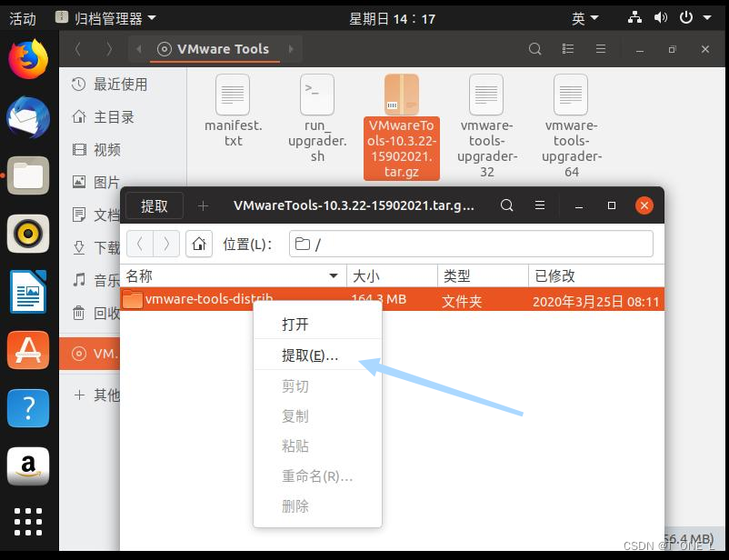
Task: Open the 名称 column sort dropdown
Action: (334, 275)
